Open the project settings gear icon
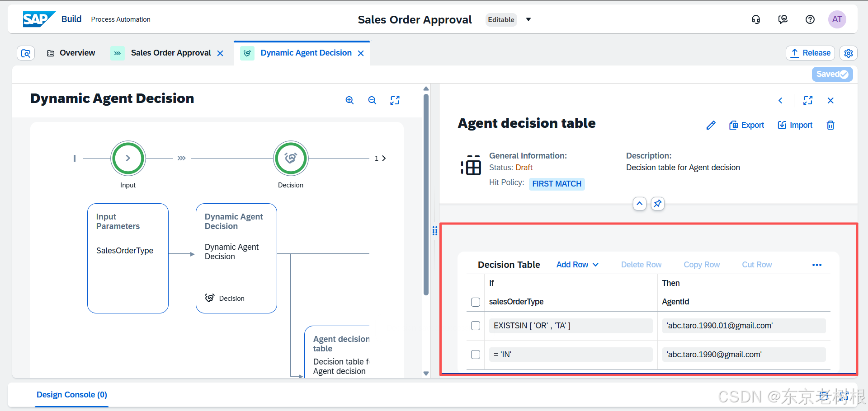868x411 pixels. point(849,53)
